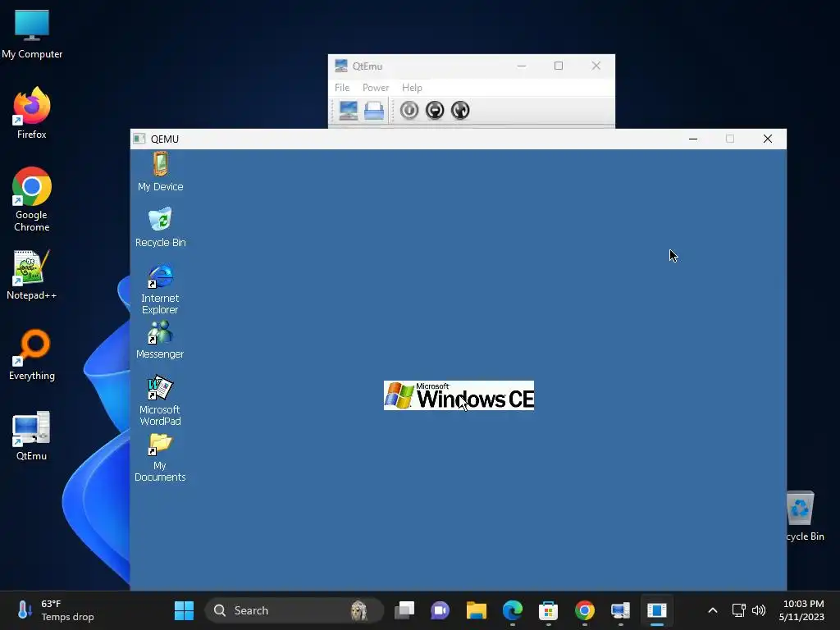The height and width of the screenshot is (630, 840).
Task: Select Everything search desktop shortcut
Action: [32, 354]
